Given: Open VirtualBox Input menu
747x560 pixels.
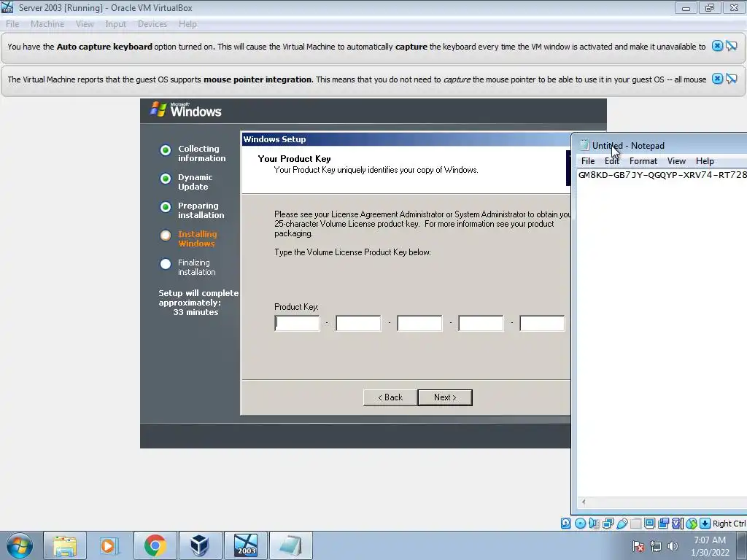Looking at the screenshot, I should click(x=116, y=24).
